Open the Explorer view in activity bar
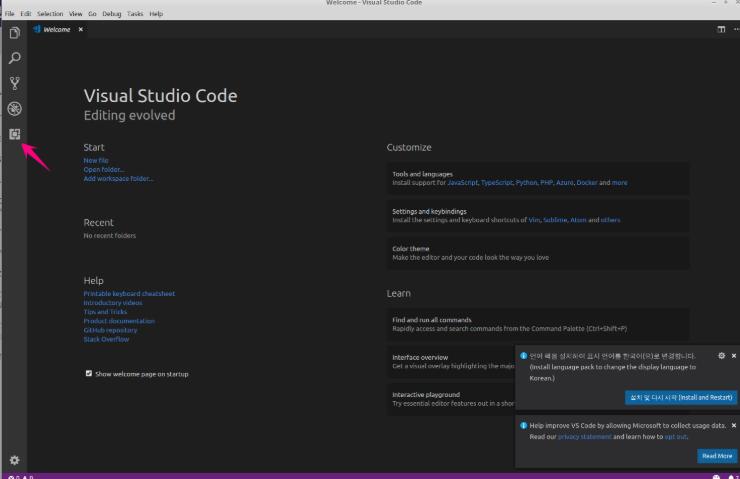The width and height of the screenshot is (740, 479). 15,33
